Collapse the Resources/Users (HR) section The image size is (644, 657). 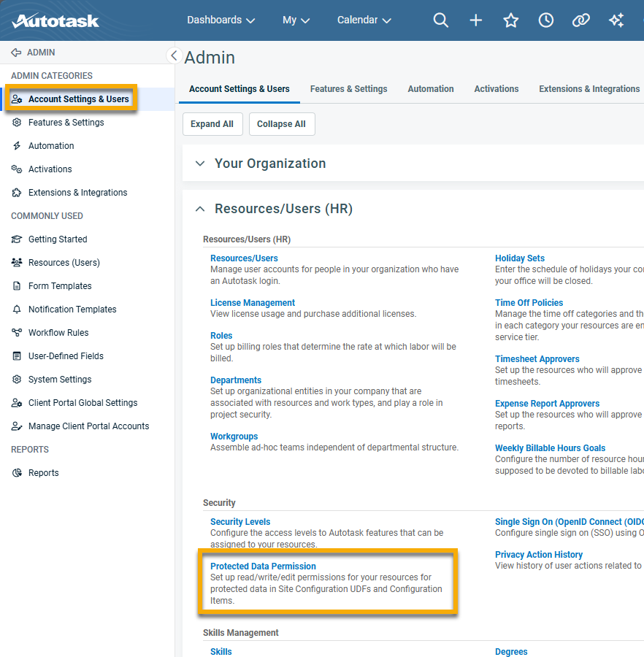click(200, 208)
